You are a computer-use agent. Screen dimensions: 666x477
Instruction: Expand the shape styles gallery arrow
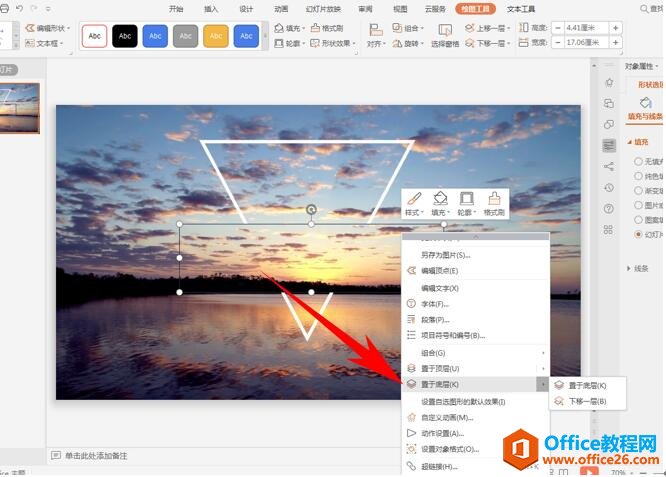click(265, 36)
